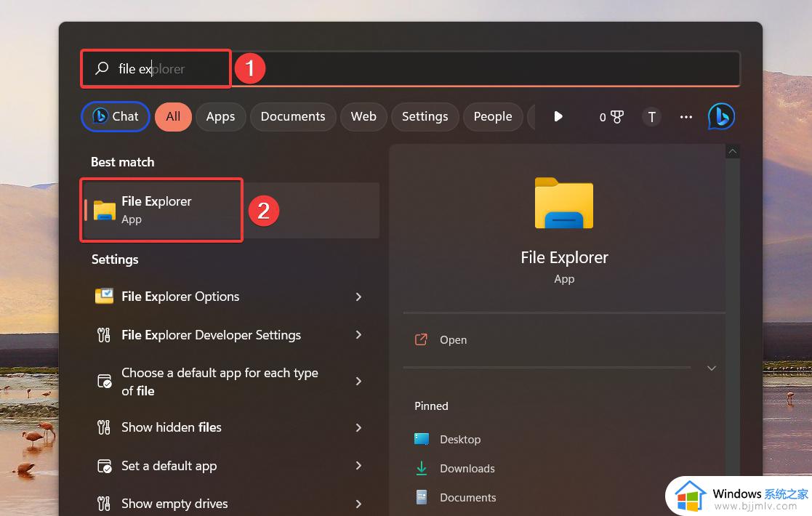This screenshot has width=812, height=516.
Task: Expand the Set a default app chevron
Action: point(358,466)
